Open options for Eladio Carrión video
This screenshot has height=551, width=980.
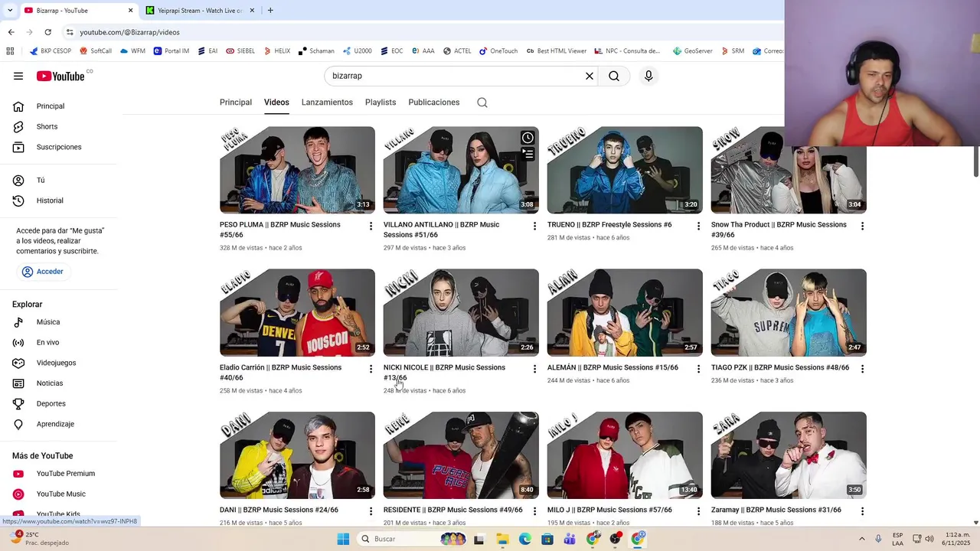pos(371,369)
